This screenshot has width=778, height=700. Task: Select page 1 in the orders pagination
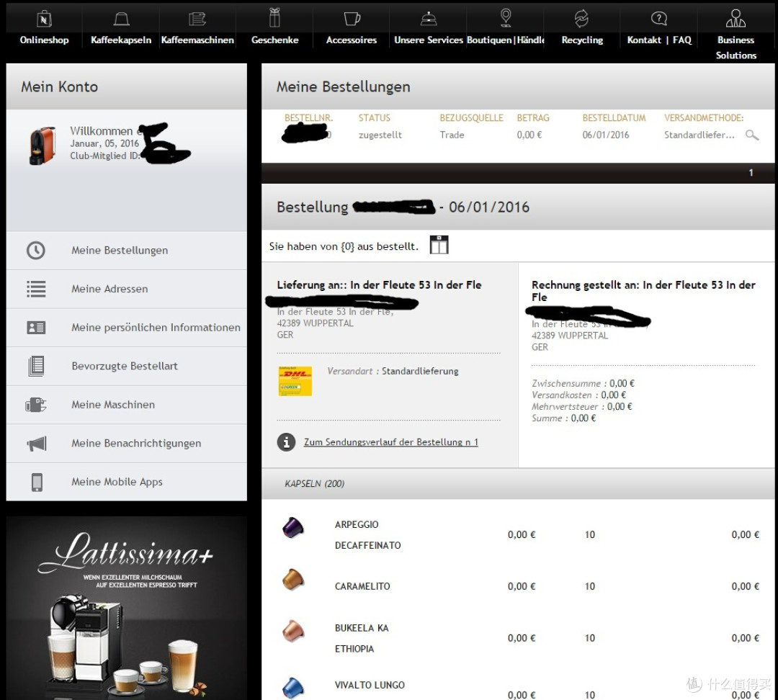(x=751, y=173)
